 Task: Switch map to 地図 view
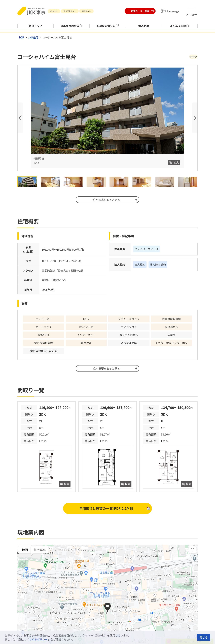click(x=25, y=550)
